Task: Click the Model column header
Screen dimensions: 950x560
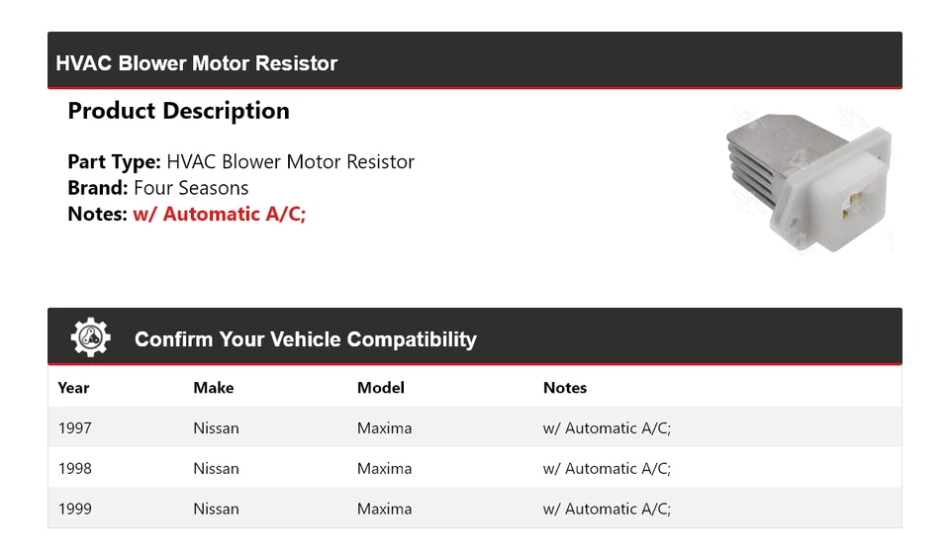Action: pos(381,388)
